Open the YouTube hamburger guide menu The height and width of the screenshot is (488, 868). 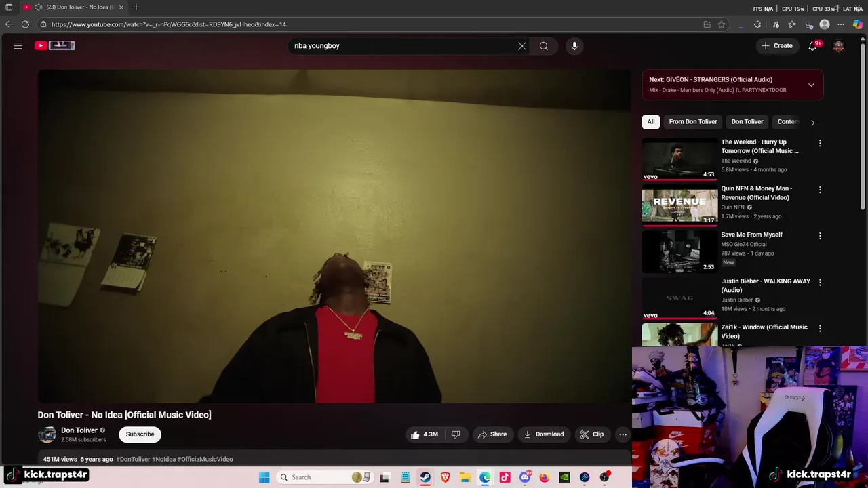18,46
